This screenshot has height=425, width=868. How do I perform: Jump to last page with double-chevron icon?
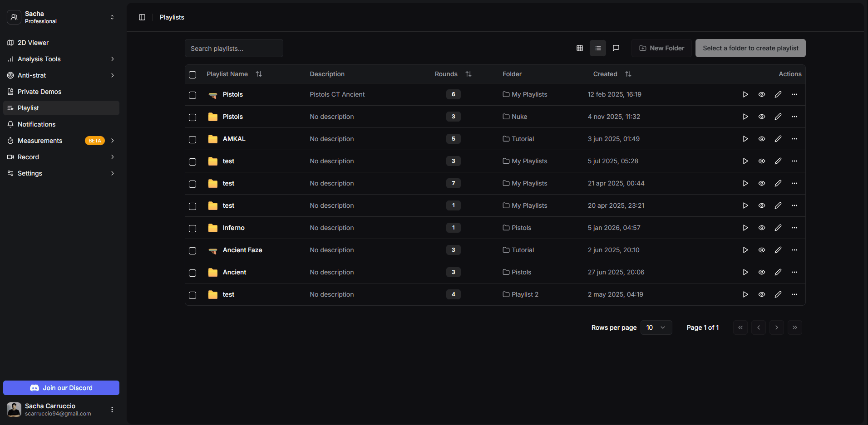click(794, 327)
